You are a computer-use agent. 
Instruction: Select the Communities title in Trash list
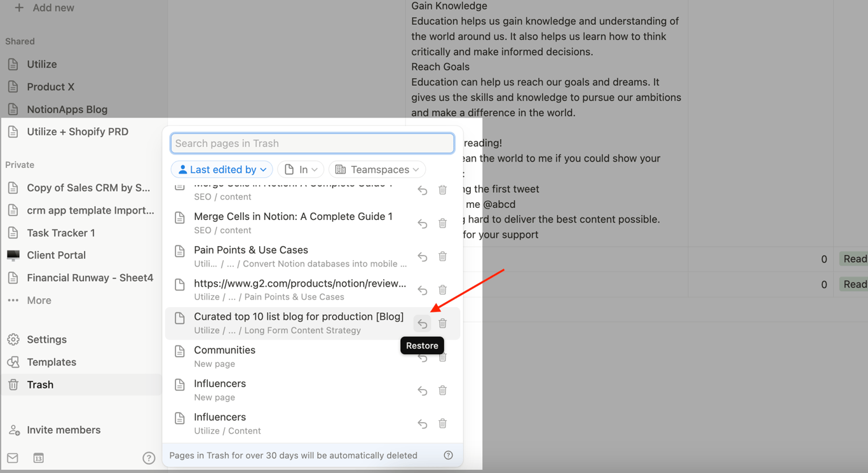tap(224, 350)
